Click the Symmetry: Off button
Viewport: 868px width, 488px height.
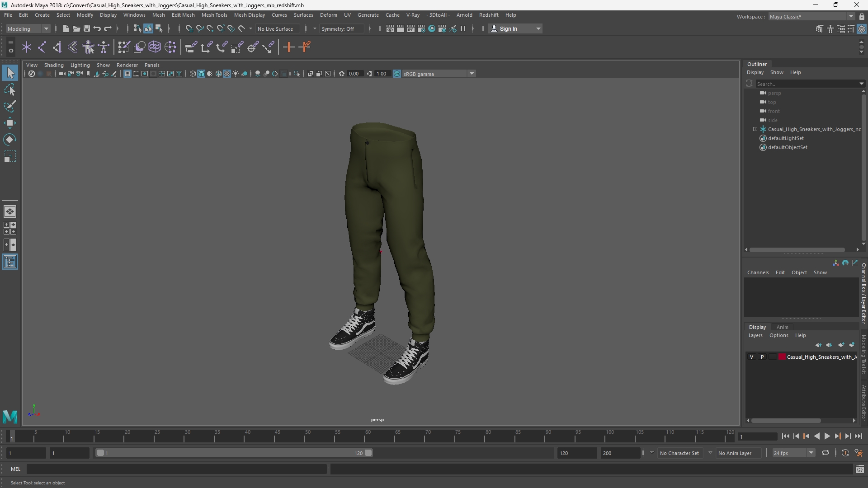tap(341, 28)
